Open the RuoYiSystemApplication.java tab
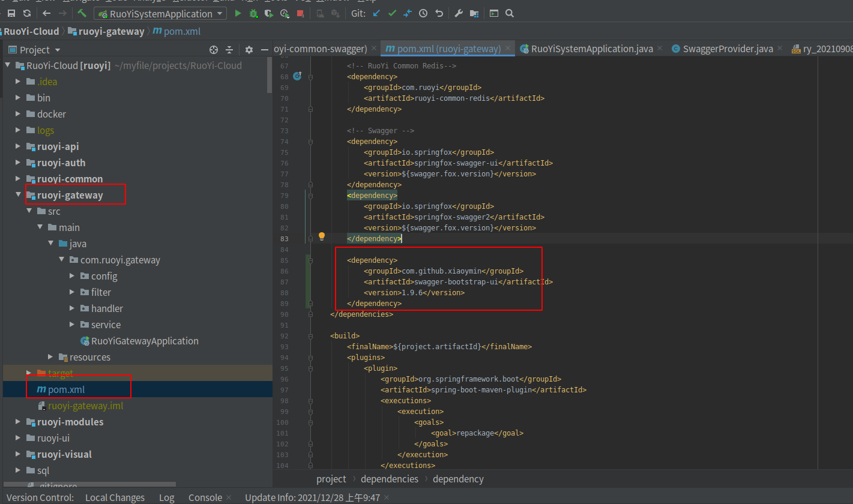The image size is (853, 504). [591, 49]
